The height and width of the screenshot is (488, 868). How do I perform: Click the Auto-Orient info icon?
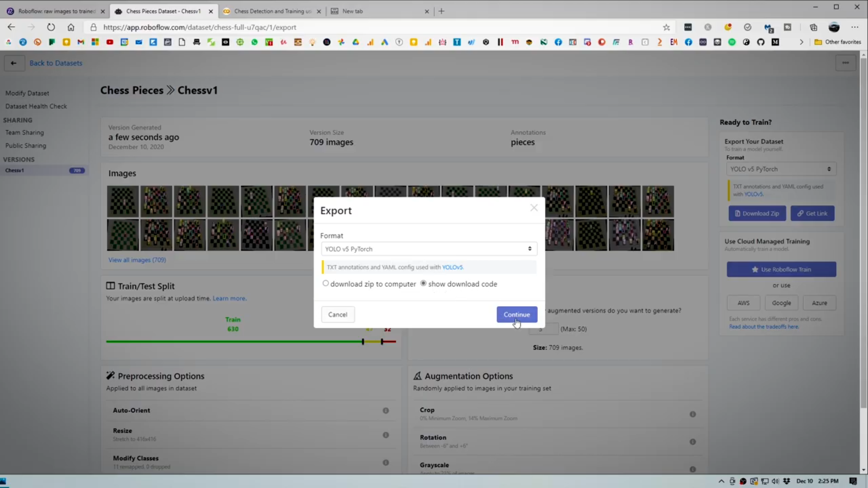click(386, 411)
